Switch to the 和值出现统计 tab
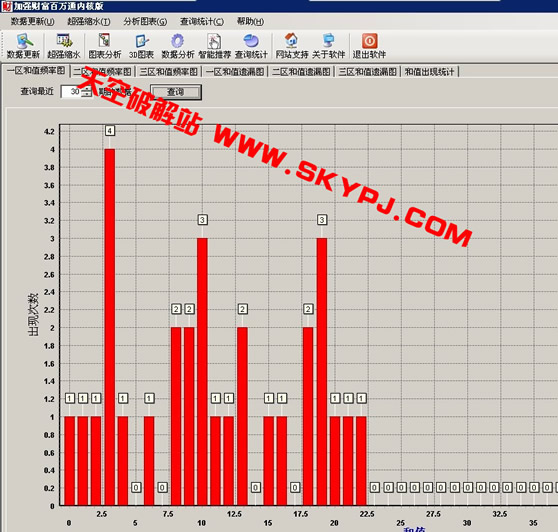Viewport: 558px width, 532px height. coord(430,72)
